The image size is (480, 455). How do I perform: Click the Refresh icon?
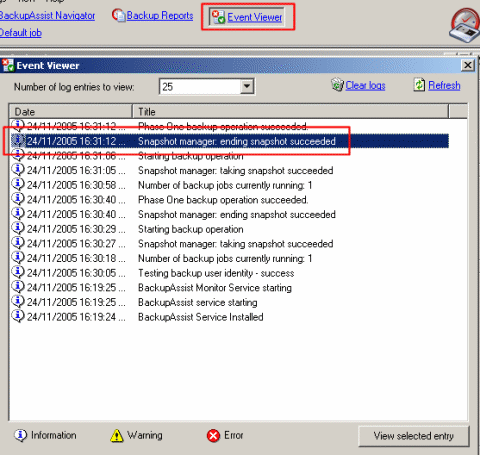click(x=419, y=85)
